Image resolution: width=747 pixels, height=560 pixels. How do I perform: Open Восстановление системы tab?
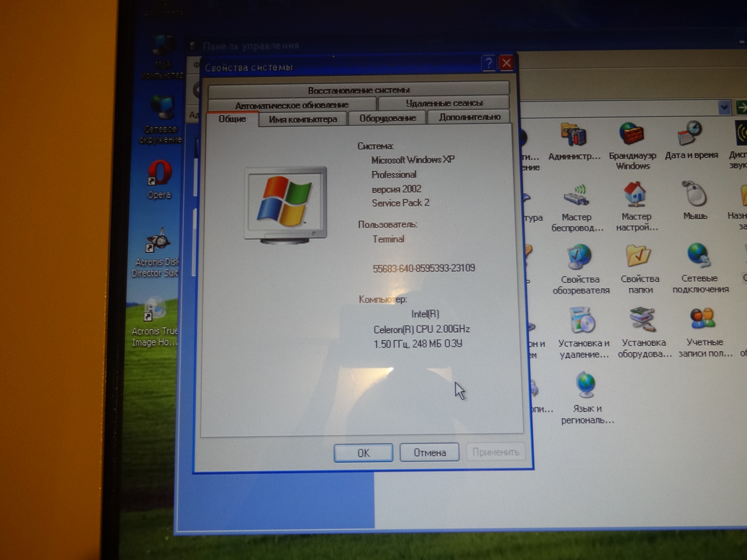point(358,90)
